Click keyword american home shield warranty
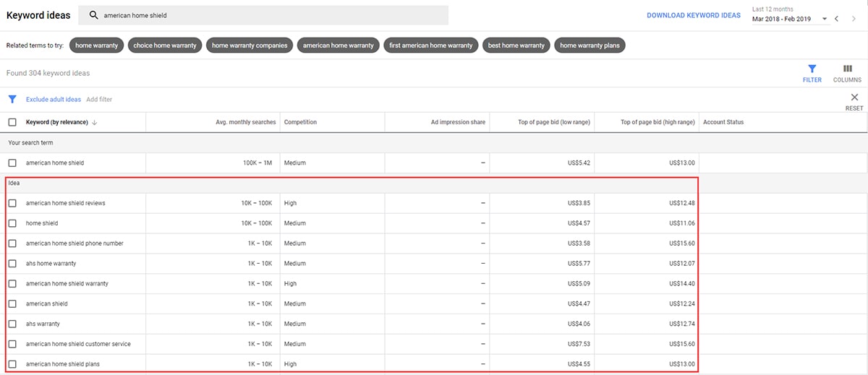The height and width of the screenshot is (375, 868). click(67, 283)
